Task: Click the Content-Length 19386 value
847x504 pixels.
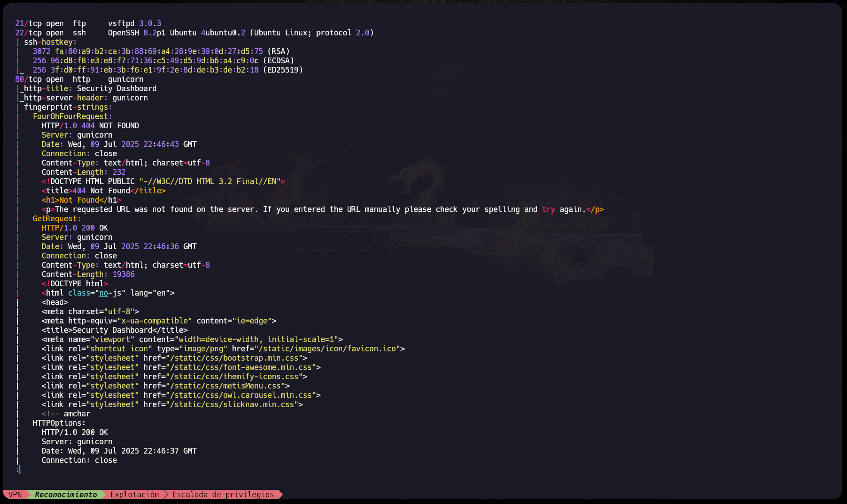Action: [x=123, y=274]
